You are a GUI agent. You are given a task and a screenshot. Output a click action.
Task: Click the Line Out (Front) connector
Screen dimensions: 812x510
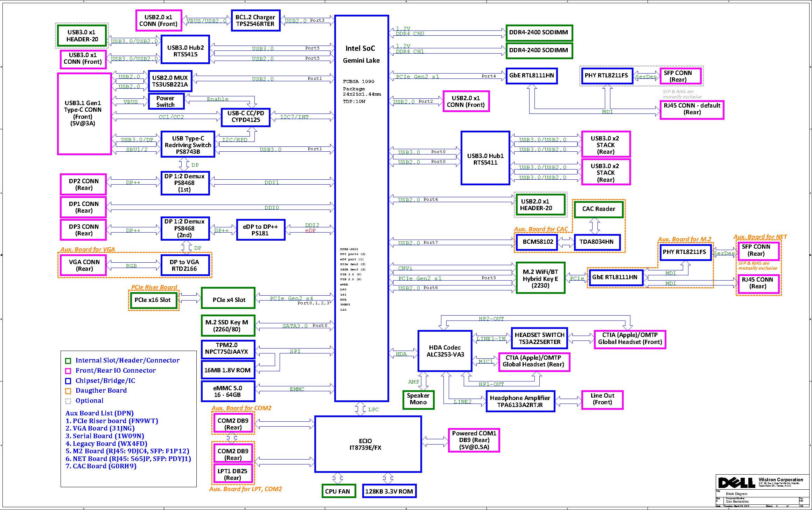[602, 399]
